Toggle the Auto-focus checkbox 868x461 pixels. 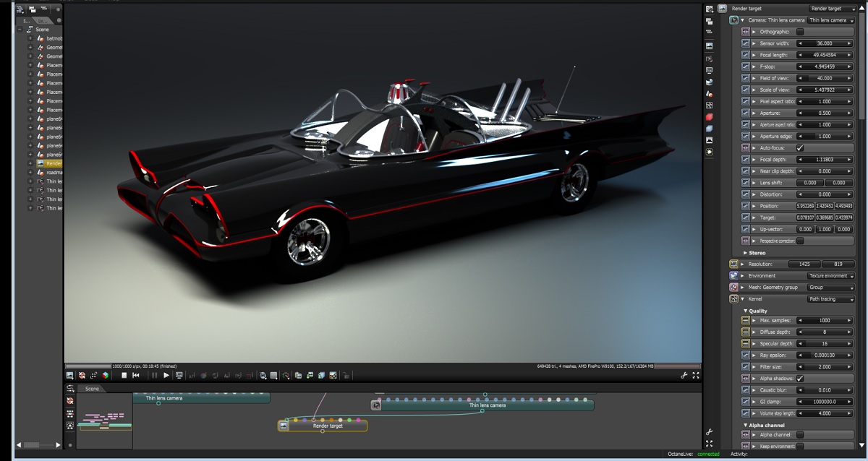tap(800, 147)
